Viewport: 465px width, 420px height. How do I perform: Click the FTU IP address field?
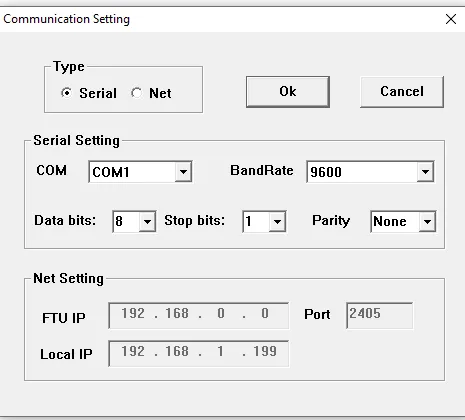click(x=199, y=315)
